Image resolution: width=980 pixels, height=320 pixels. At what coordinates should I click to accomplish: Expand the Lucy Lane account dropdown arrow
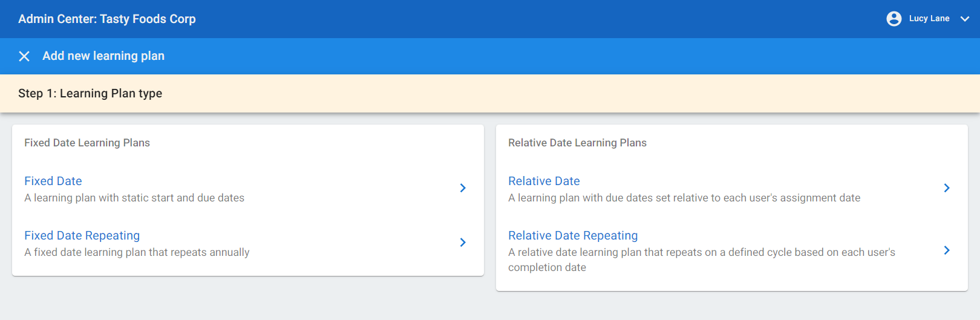coord(965,19)
